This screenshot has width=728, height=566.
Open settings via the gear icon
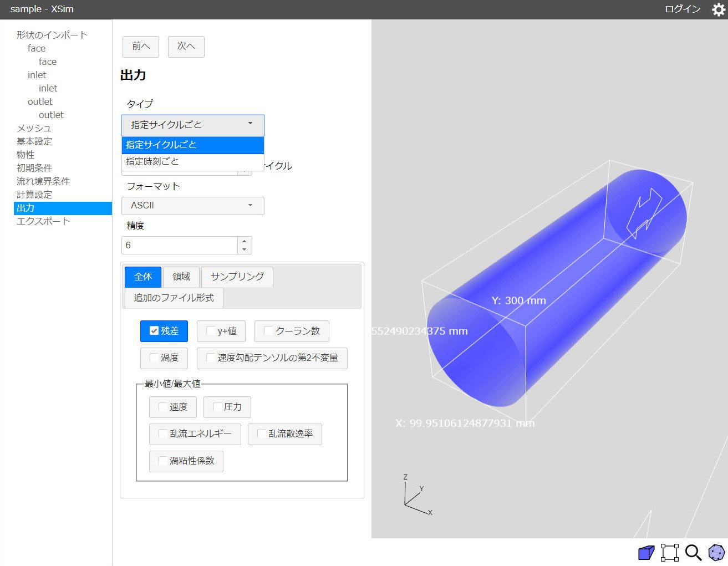click(x=718, y=9)
